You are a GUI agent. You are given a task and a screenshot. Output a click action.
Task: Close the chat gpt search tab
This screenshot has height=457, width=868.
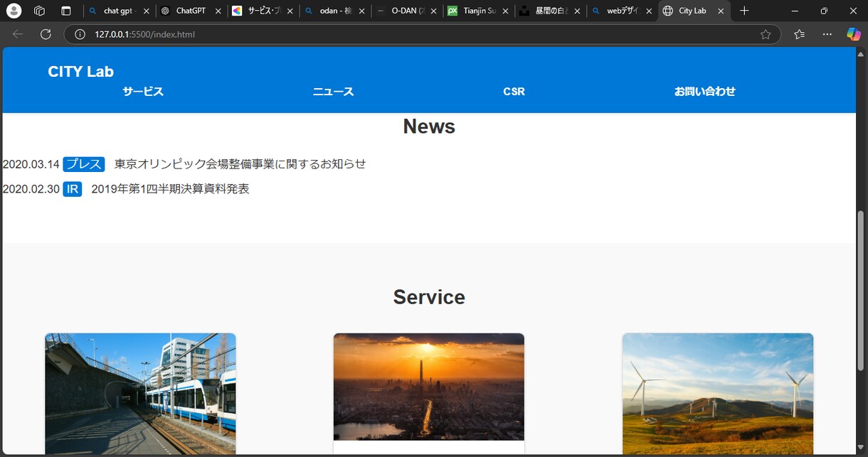146,11
